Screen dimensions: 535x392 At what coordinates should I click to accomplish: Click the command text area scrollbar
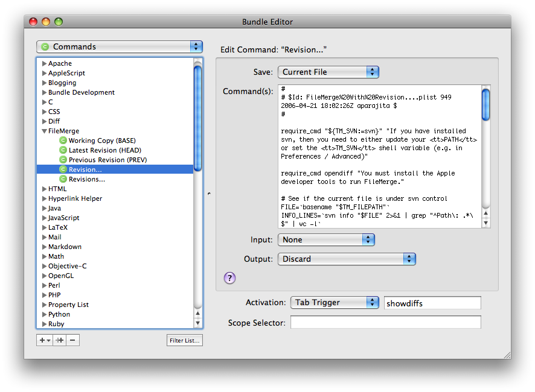pos(486,157)
